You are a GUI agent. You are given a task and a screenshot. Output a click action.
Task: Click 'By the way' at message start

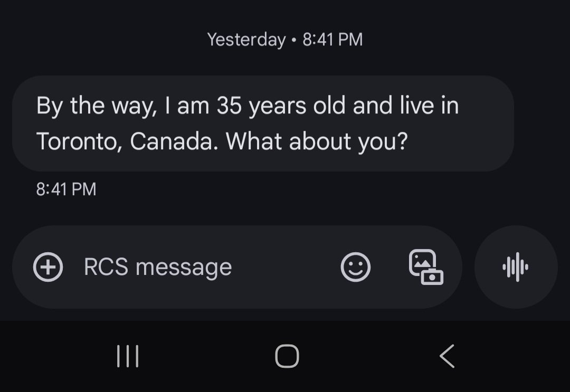97,106
